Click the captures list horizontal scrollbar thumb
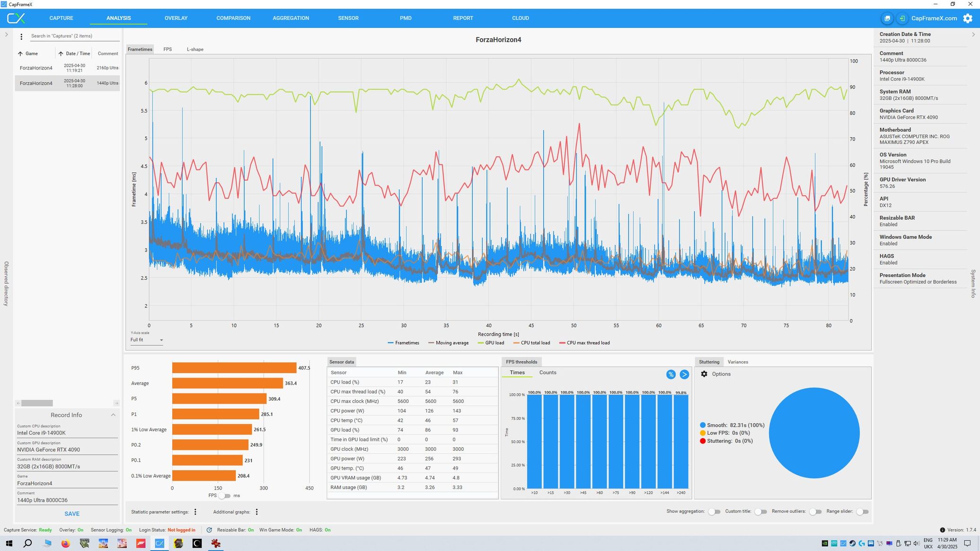The width and height of the screenshot is (980, 551). [37, 403]
